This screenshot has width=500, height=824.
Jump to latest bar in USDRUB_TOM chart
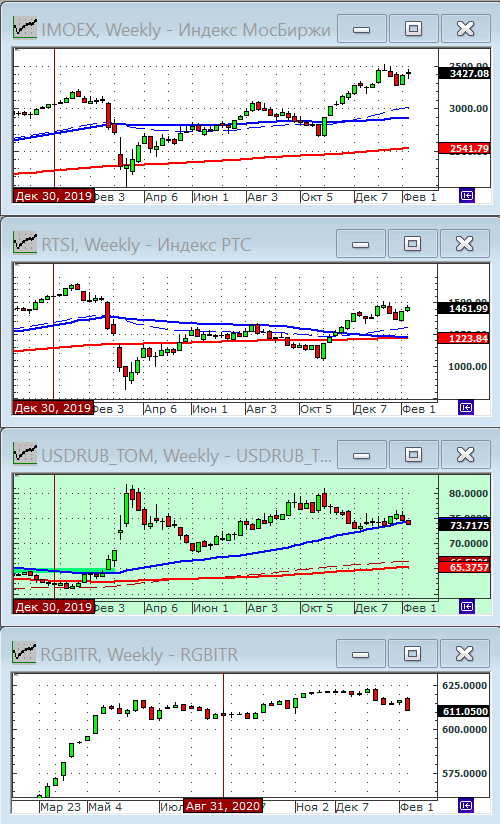tap(467, 606)
